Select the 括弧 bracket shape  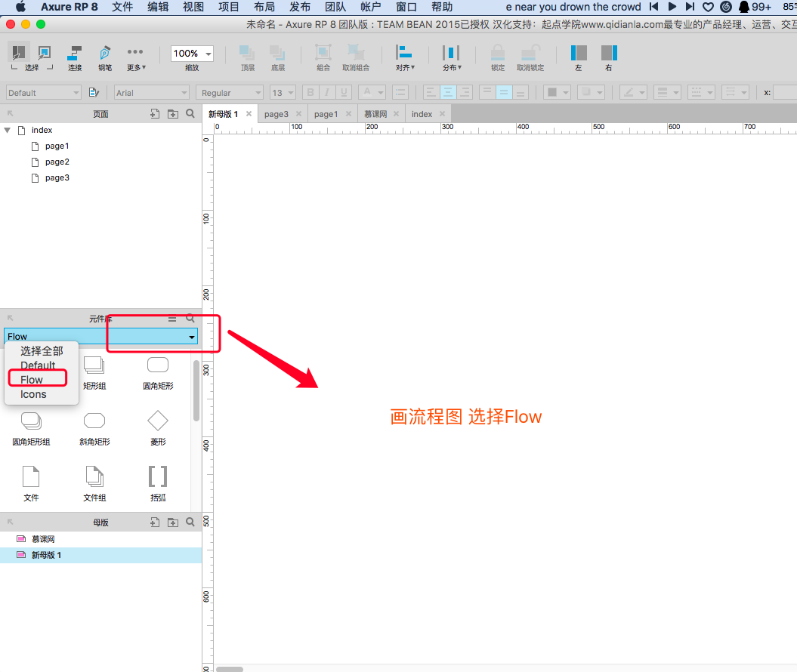tap(158, 485)
